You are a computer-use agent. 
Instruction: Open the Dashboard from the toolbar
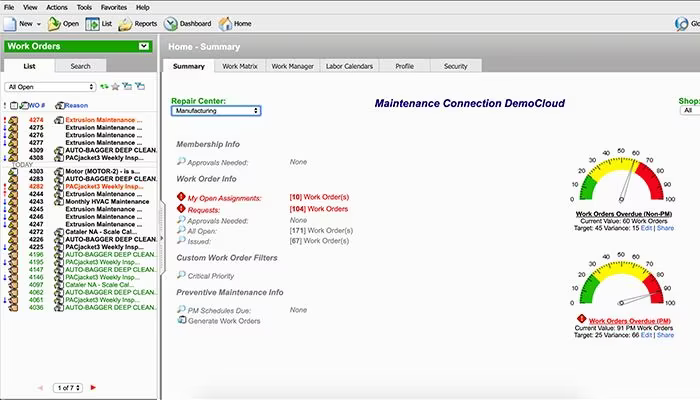click(x=188, y=24)
